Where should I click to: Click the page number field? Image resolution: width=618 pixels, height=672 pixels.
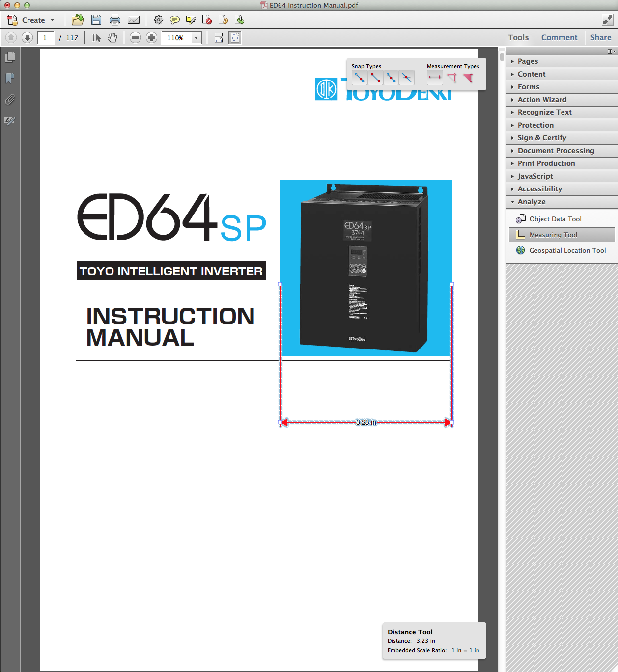45,38
